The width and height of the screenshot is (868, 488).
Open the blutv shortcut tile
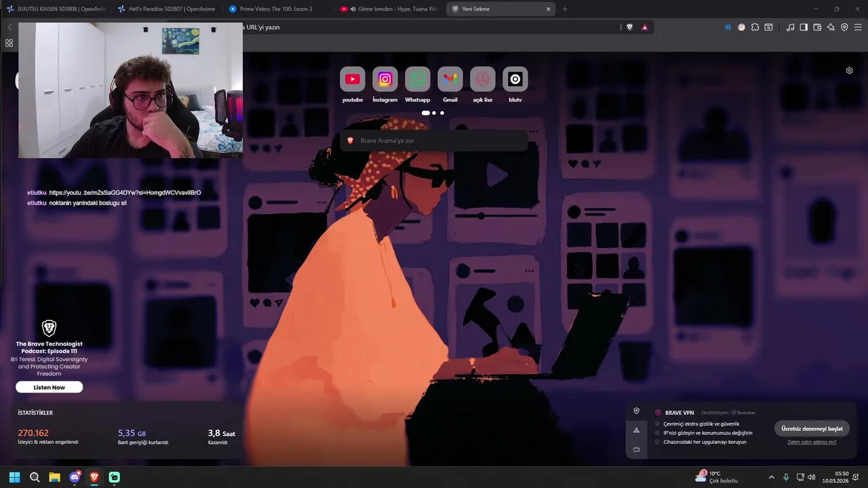point(515,79)
